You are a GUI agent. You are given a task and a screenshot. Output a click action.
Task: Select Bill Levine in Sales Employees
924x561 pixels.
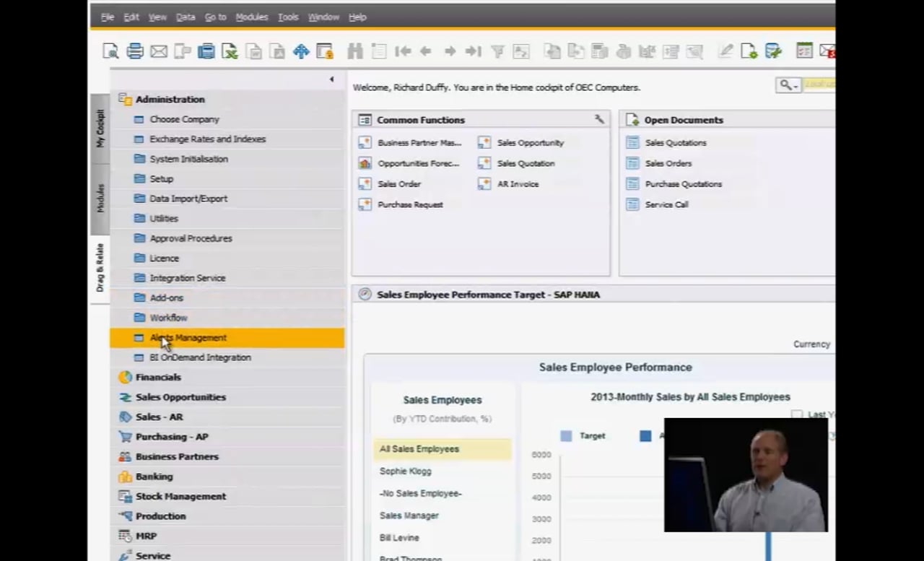(399, 538)
